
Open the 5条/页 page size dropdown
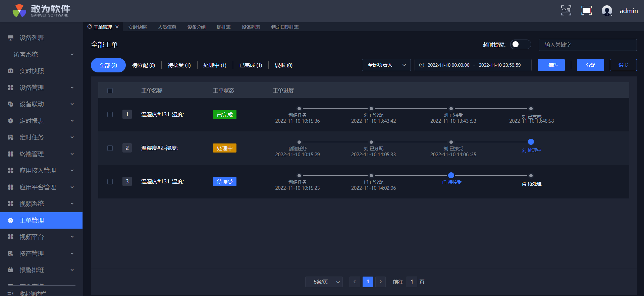(324, 282)
